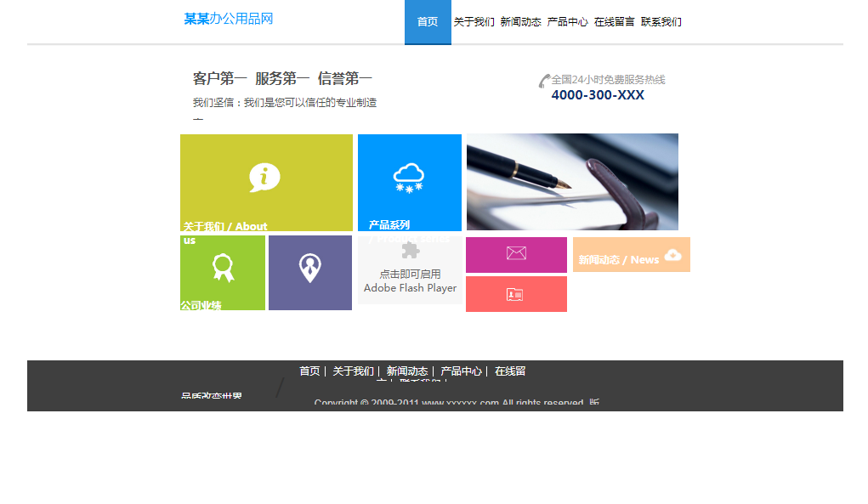Select the location pin icon tile
The height and width of the screenshot is (504, 868).
point(310,268)
